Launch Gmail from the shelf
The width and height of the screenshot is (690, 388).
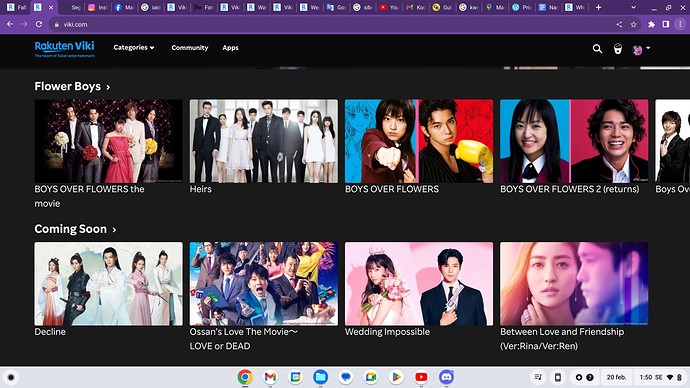270,377
